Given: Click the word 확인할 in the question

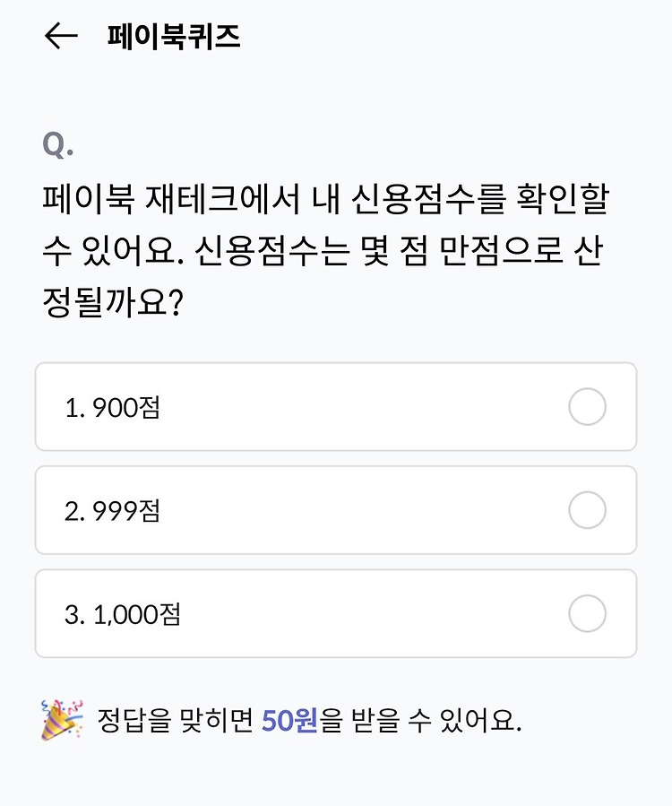Looking at the screenshot, I should pos(563,199).
